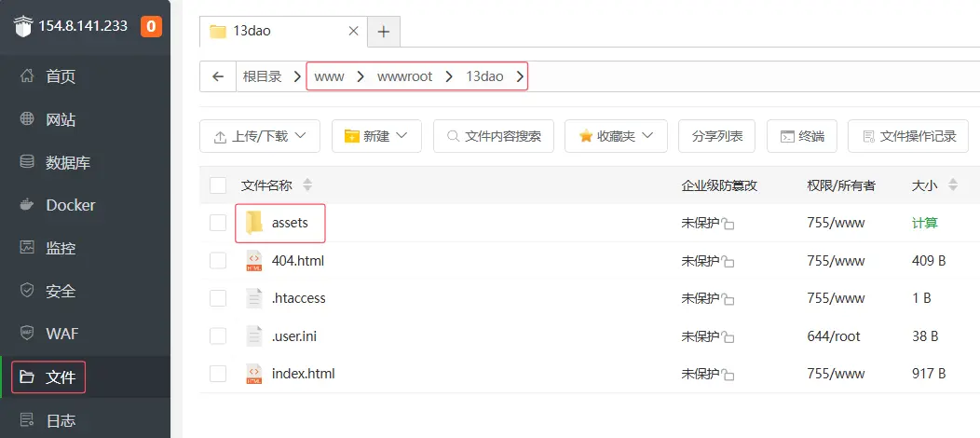The height and width of the screenshot is (438, 980).
Task: Click the 404.html file name
Action: coord(298,261)
